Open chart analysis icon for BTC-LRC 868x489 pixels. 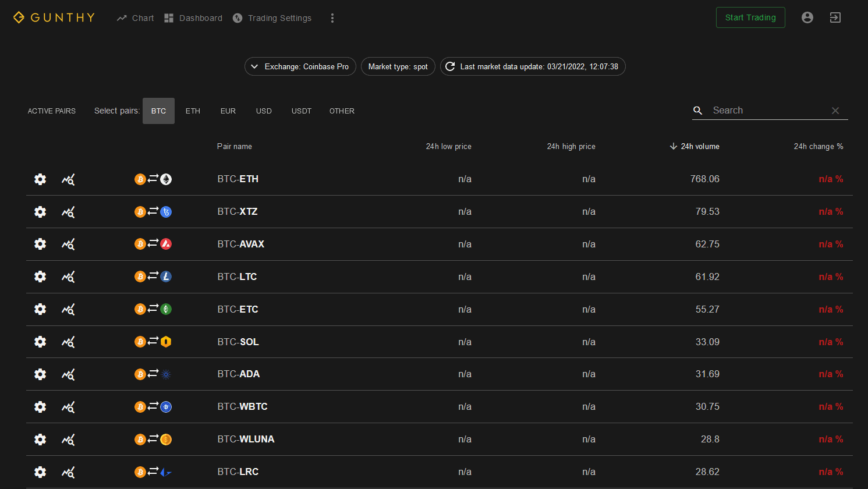68,472
